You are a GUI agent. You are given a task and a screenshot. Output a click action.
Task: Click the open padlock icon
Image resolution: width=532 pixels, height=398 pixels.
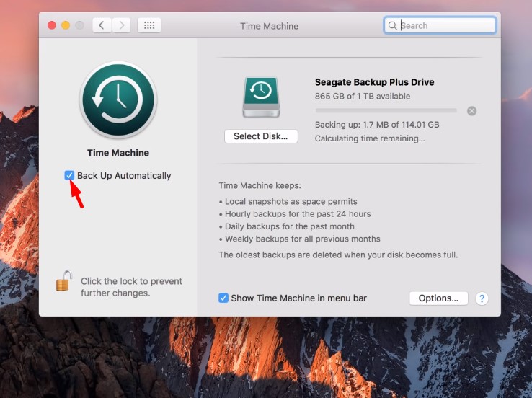coord(63,280)
